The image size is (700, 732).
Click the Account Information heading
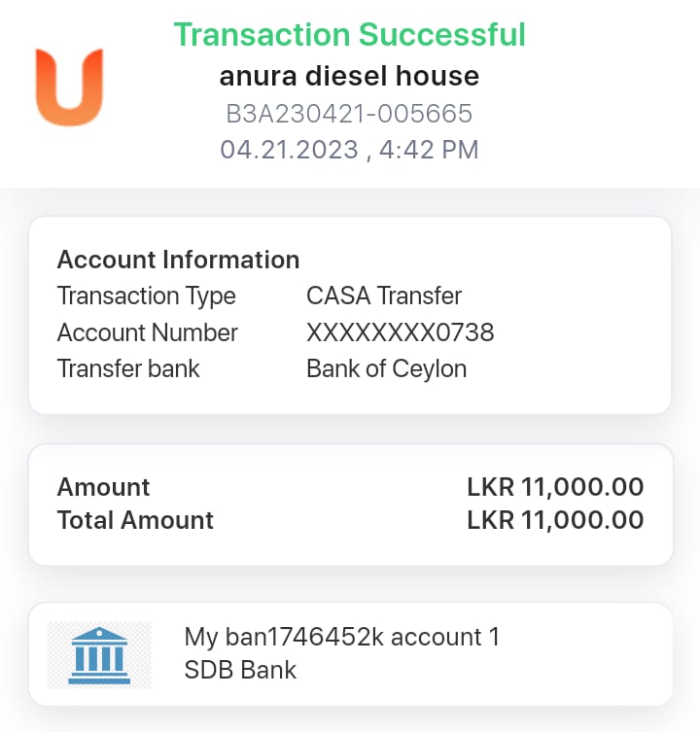(178, 260)
